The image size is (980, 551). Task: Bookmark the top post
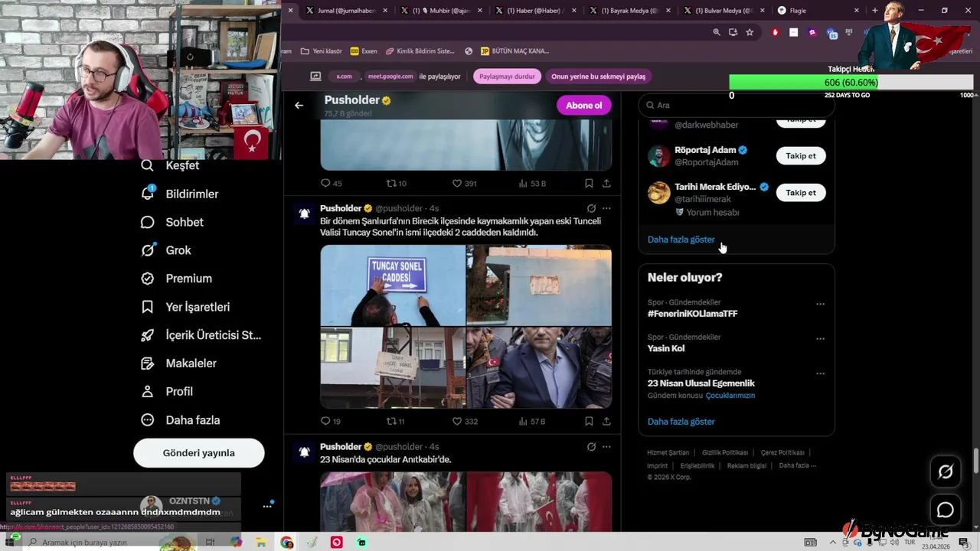click(589, 183)
